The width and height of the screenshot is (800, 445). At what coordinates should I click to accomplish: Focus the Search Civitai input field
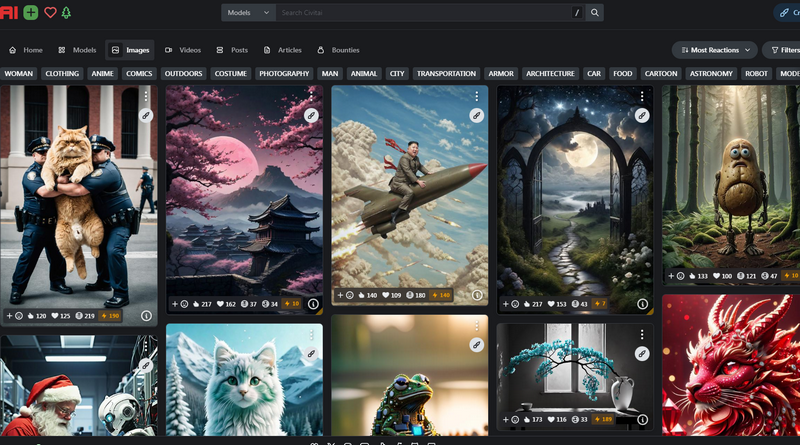(x=423, y=13)
